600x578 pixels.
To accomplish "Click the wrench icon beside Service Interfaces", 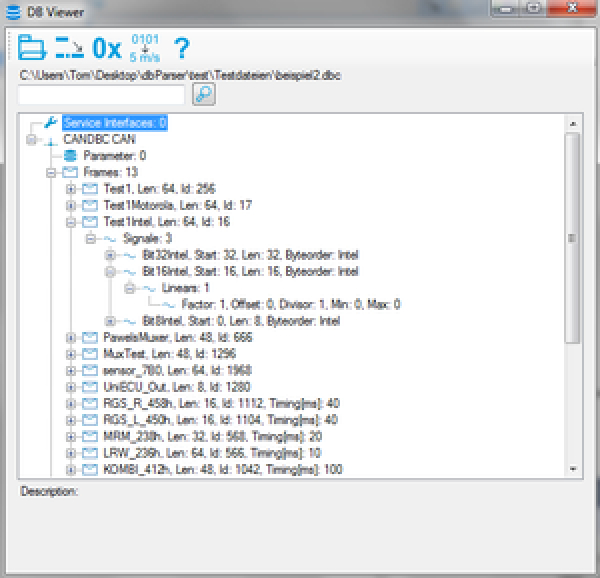I will point(50,123).
